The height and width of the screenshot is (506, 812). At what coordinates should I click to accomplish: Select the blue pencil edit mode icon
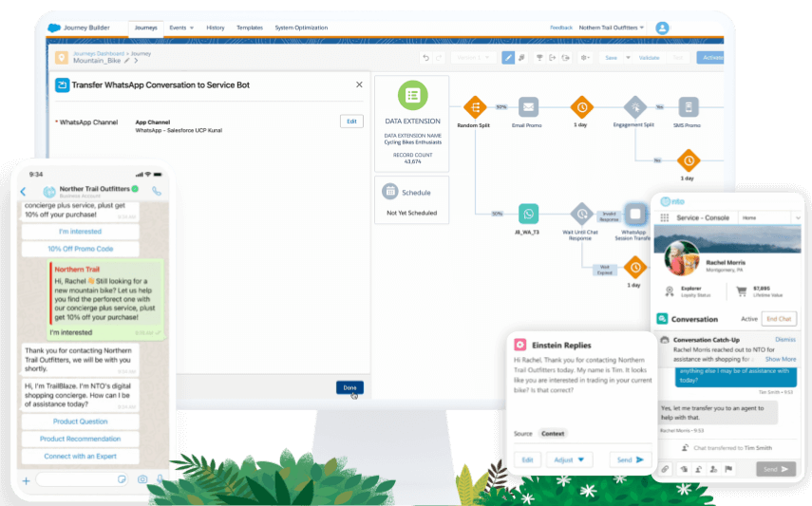click(508, 58)
